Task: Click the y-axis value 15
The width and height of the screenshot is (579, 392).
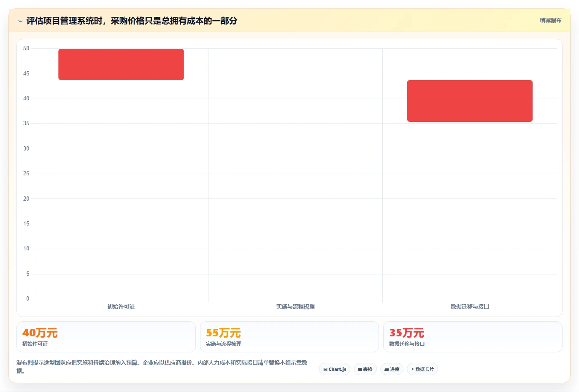Action: coord(26,224)
